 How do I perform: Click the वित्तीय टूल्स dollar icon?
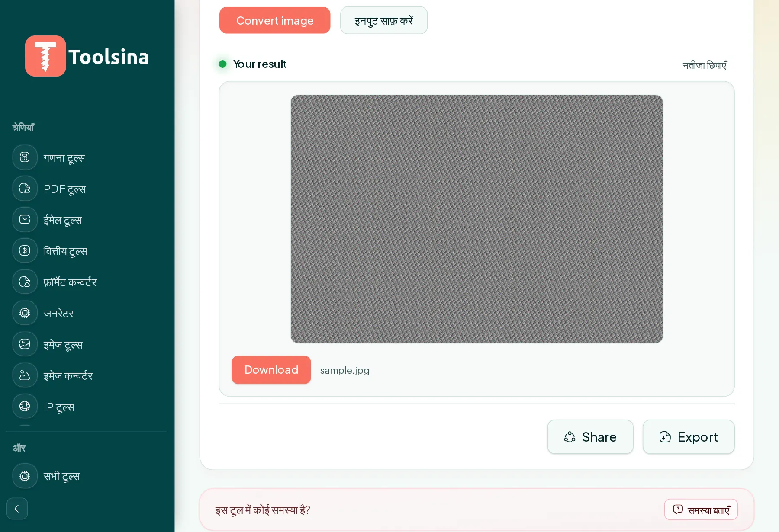[25, 251]
